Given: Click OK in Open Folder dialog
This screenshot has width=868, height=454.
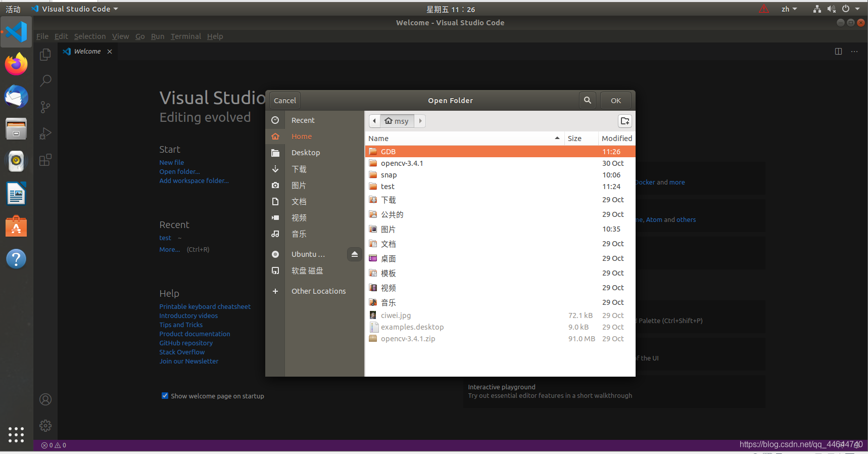Looking at the screenshot, I should tap(616, 100).
